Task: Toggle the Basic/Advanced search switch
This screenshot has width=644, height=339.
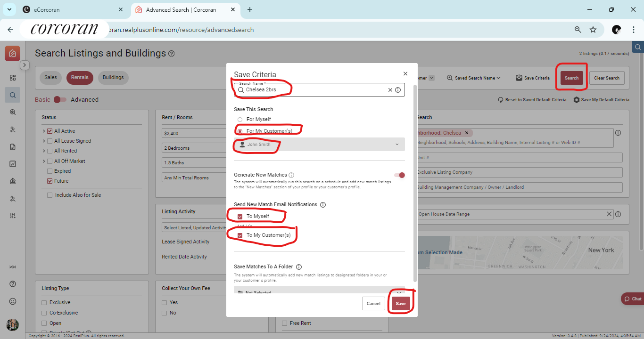Action: click(60, 100)
